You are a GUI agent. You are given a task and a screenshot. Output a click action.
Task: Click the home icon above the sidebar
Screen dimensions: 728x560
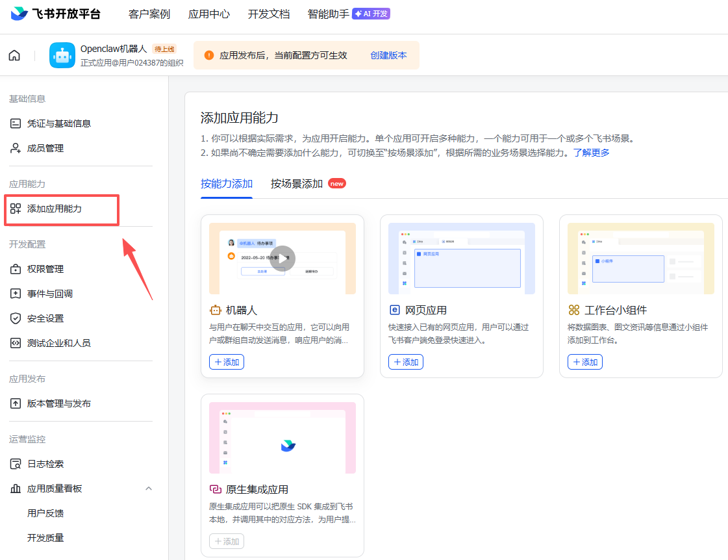(x=14, y=55)
